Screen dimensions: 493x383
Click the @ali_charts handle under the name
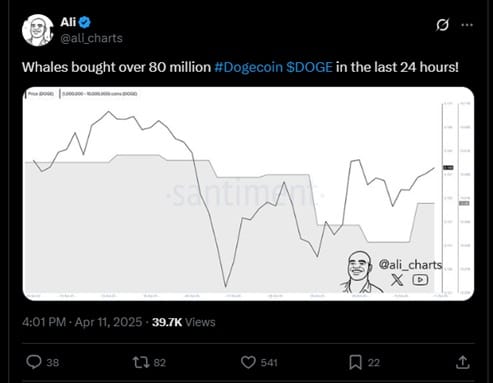tap(91, 38)
